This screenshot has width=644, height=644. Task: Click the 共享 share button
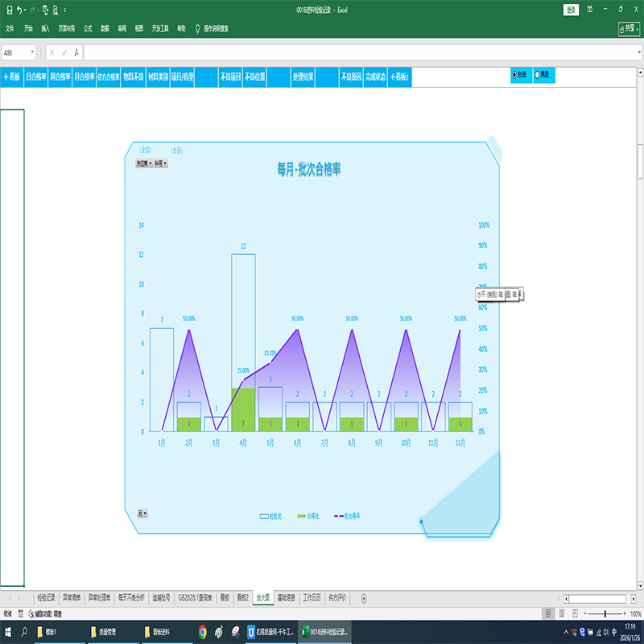[x=629, y=29]
